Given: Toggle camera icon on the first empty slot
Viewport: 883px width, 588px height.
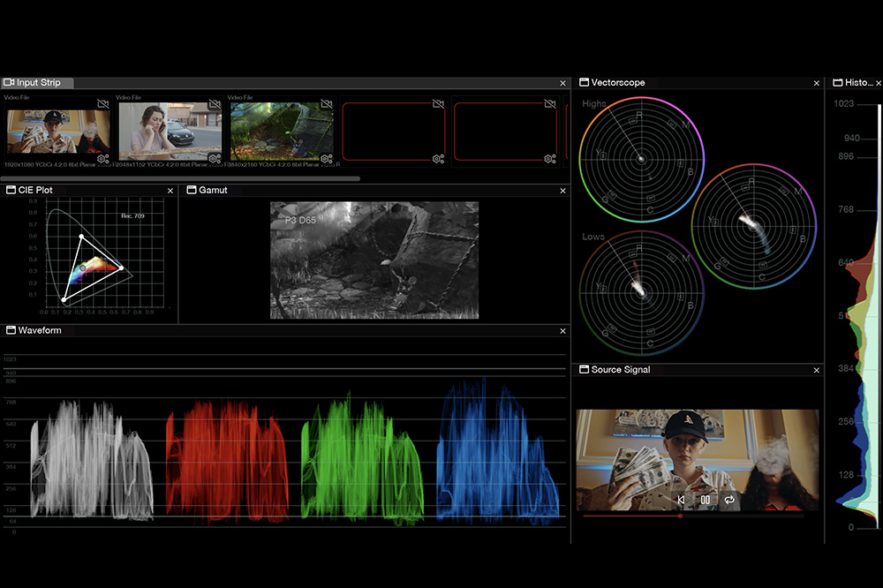Looking at the screenshot, I should [x=438, y=104].
